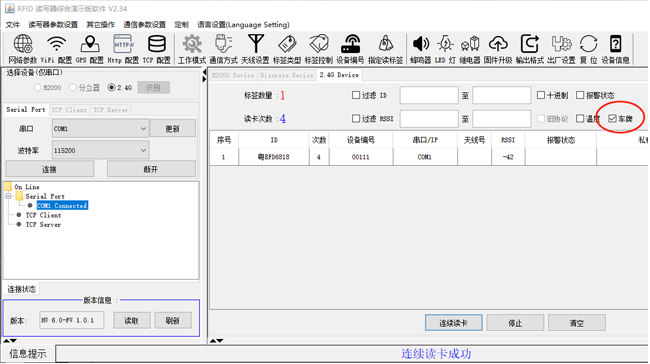Click the application icon in title bar

pos(10,9)
